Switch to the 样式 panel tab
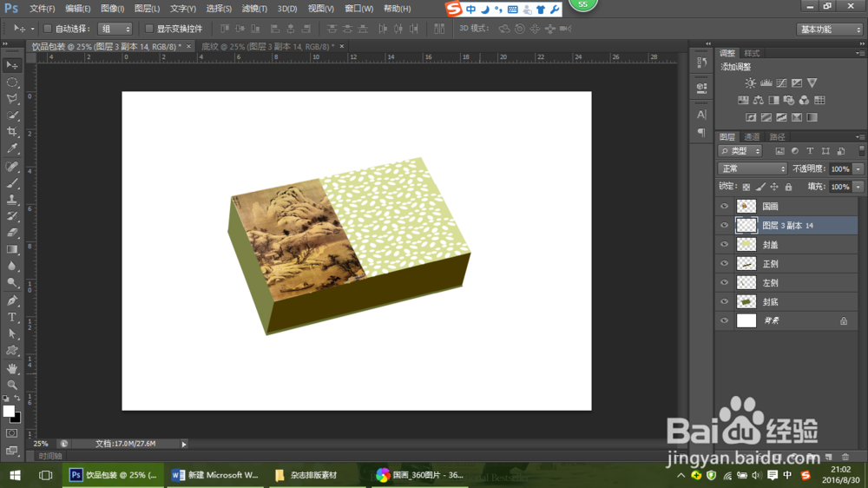This screenshot has width=868, height=488. (x=752, y=53)
